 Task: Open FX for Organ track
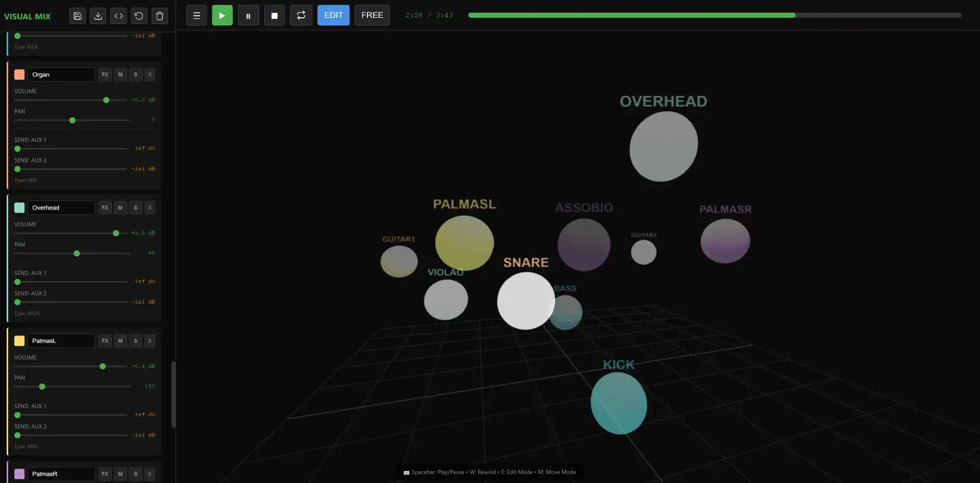105,74
